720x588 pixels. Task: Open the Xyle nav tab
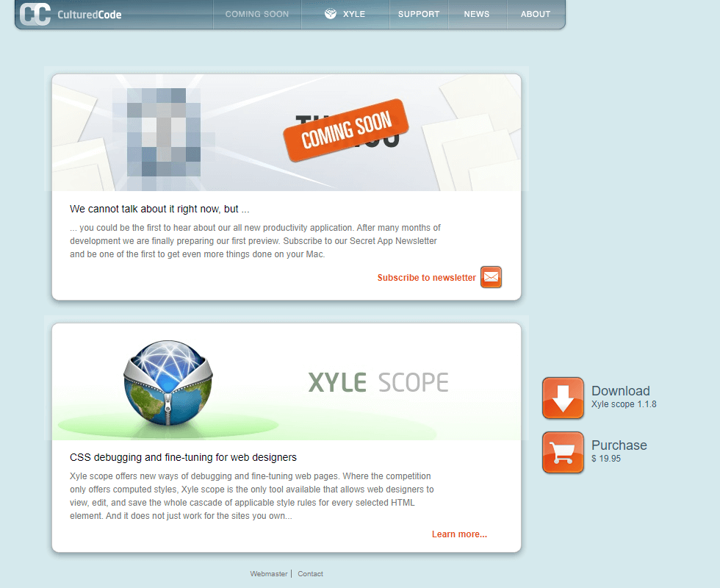[x=345, y=14]
